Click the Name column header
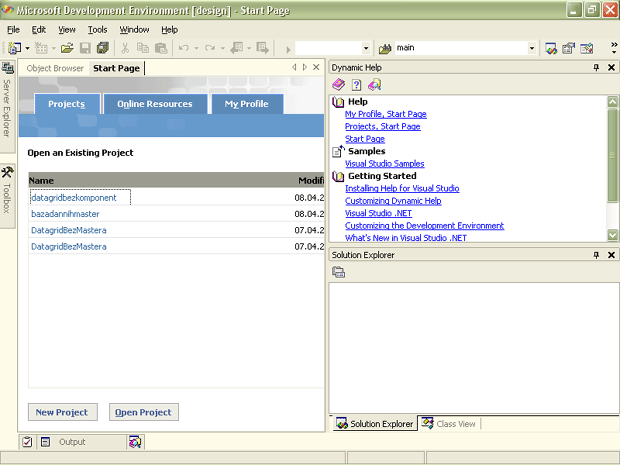 (41, 181)
